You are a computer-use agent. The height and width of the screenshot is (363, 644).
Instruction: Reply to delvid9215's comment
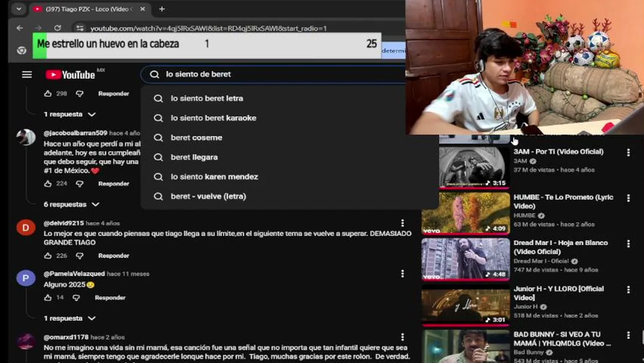coord(113,256)
